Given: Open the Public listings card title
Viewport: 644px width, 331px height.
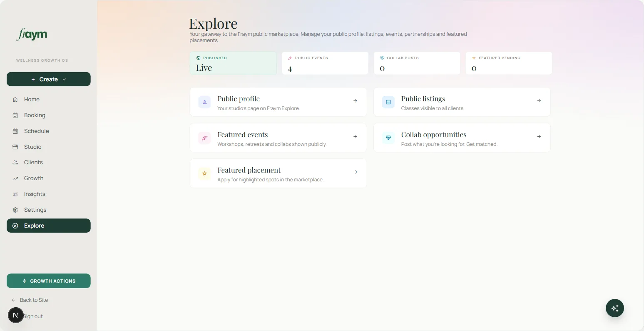Looking at the screenshot, I should point(423,99).
